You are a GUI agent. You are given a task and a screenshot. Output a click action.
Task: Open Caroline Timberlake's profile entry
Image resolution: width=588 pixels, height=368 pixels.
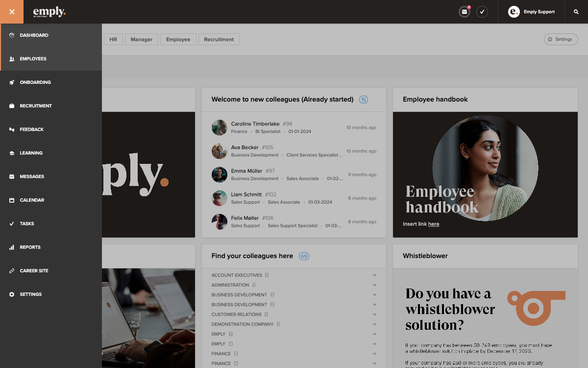(x=294, y=128)
